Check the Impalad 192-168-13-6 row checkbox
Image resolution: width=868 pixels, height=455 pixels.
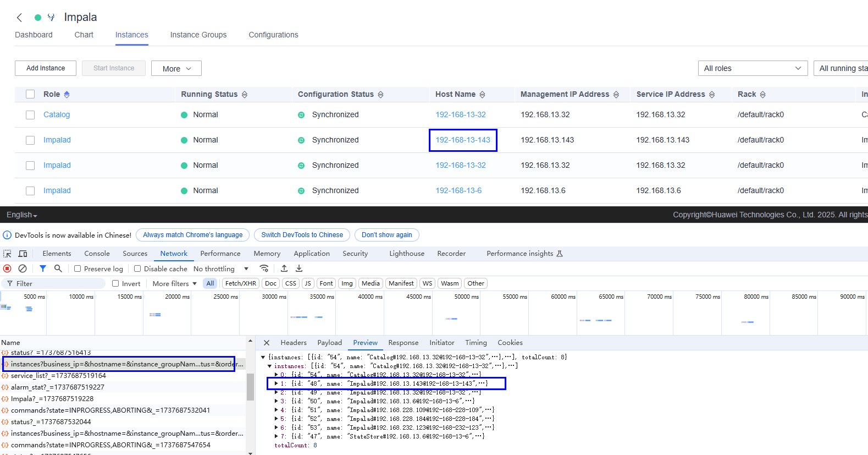[x=30, y=191]
